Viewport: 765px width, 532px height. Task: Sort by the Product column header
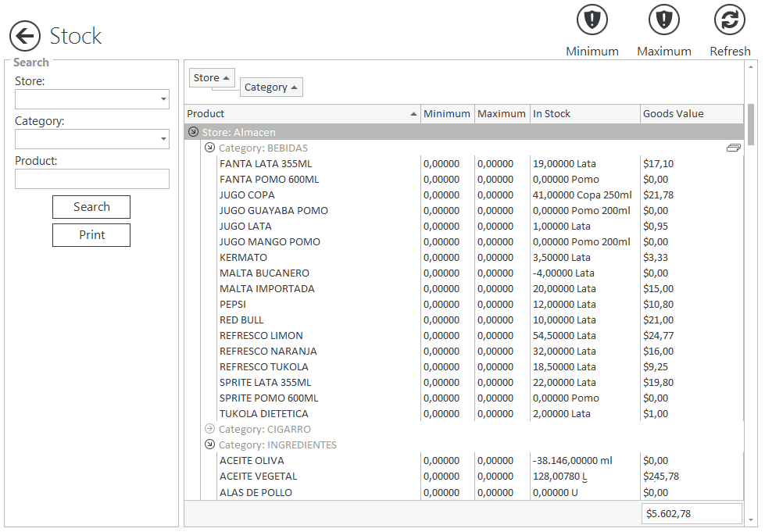[x=302, y=114]
